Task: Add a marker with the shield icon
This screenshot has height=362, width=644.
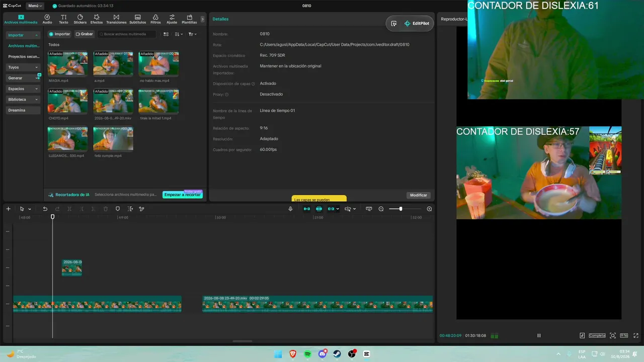Action: click(x=118, y=209)
